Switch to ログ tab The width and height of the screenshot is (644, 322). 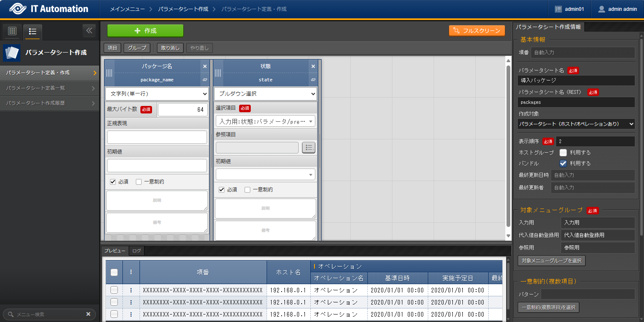(136, 251)
